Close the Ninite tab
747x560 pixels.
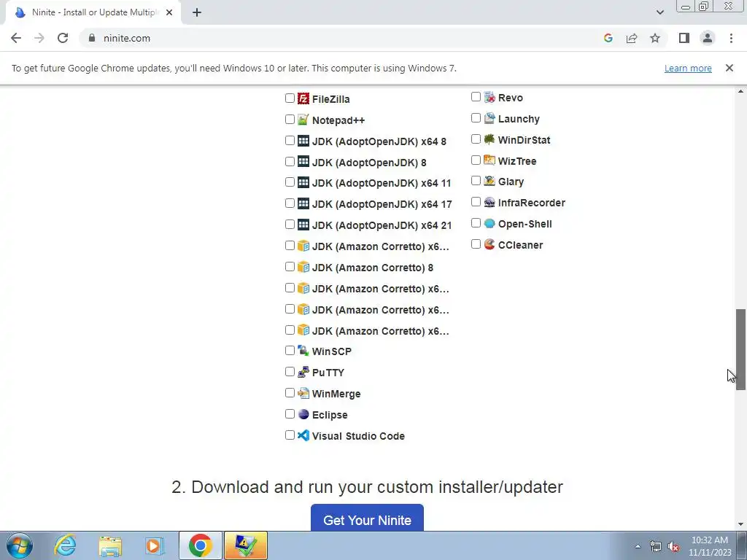(x=169, y=12)
